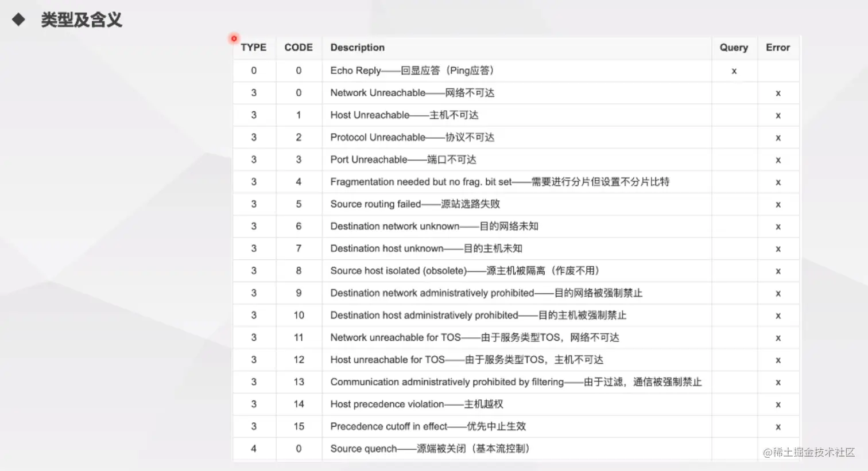This screenshot has width=868, height=471.
Task: Select the Protocol Unreachable description cell
Action: pos(517,138)
